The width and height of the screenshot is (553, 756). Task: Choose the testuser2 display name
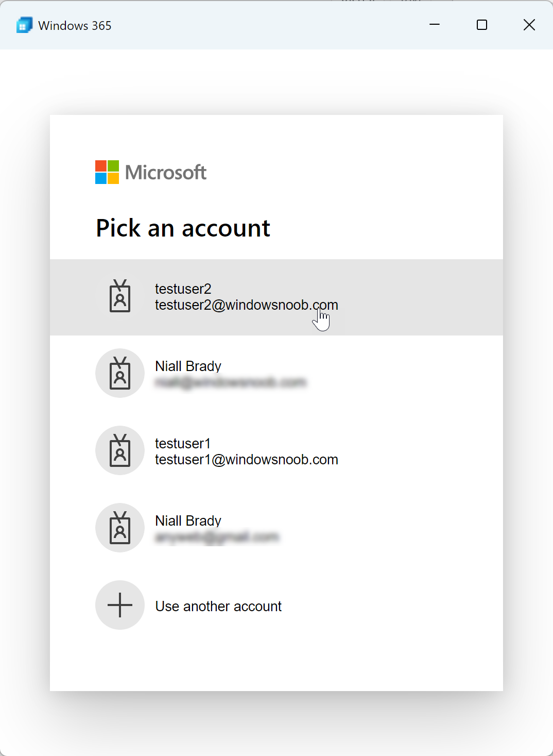(183, 289)
